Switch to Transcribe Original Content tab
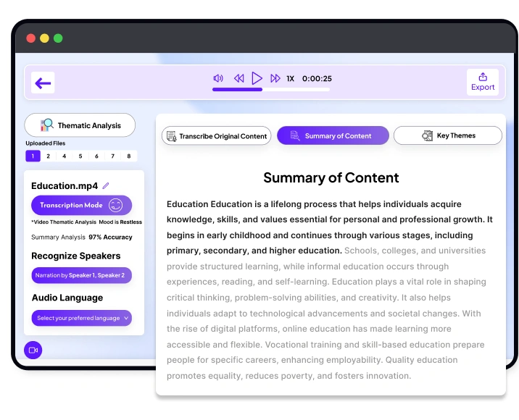The image size is (519, 420). 217,135
